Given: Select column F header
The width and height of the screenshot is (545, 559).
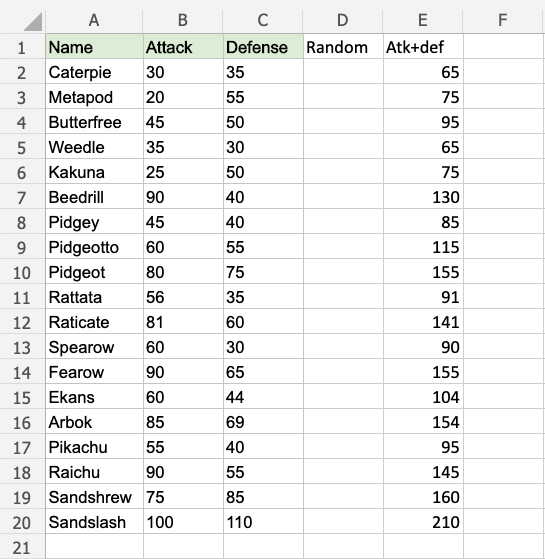Looking at the screenshot, I should tap(503, 20).
